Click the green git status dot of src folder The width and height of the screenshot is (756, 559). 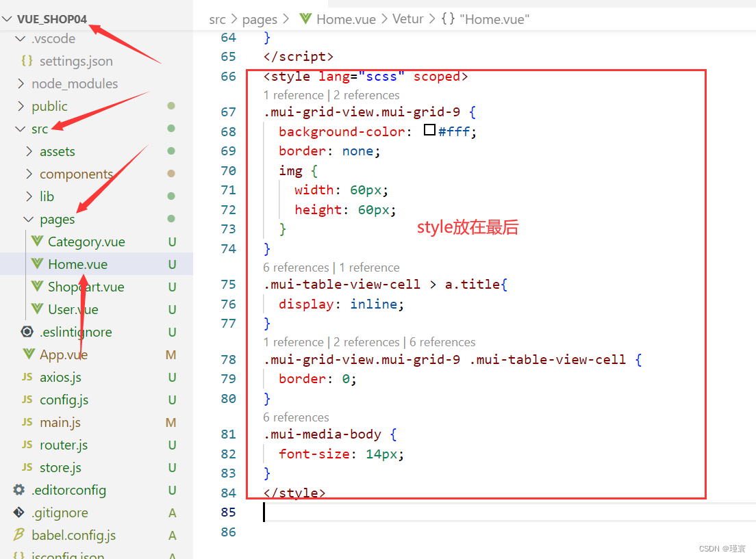click(171, 128)
